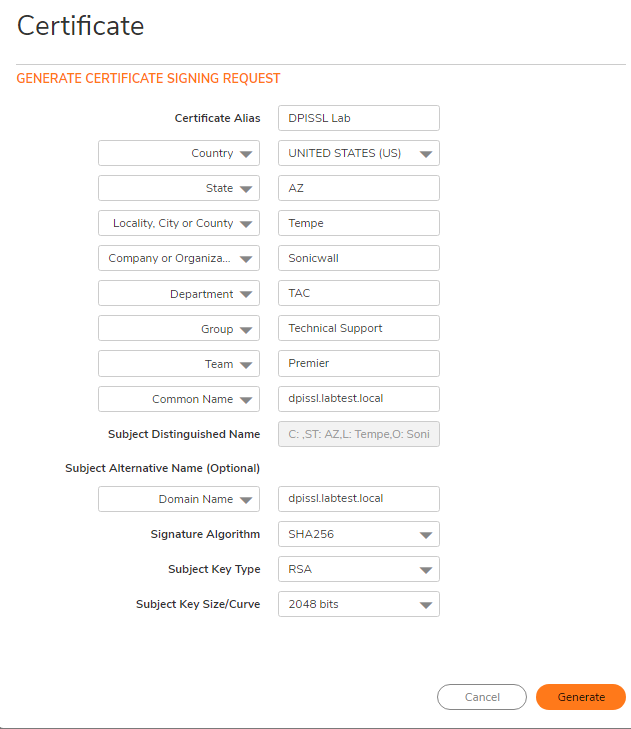Open the Company or Organization dropdown
This screenshot has width=631, height=729.
179,258
